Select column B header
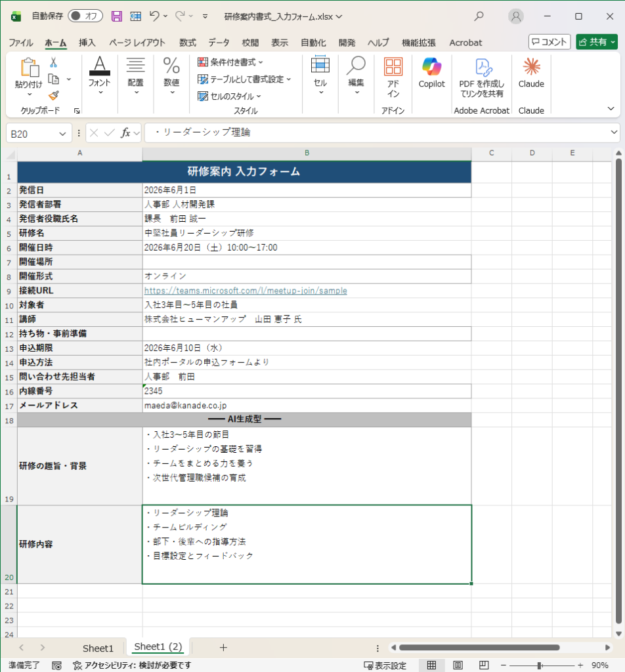The width and height of the screenshot is (625, 672). (307, 153)
